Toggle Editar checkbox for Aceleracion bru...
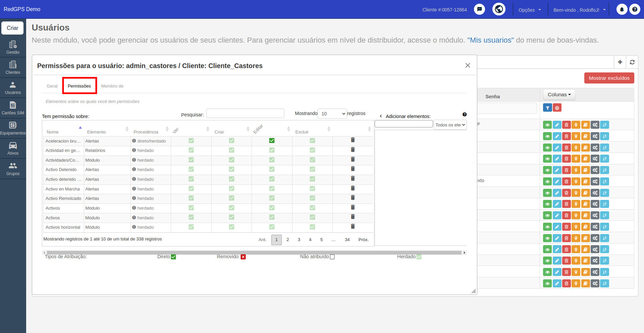This screenshot has width=644, height=333. coord(272,141)
